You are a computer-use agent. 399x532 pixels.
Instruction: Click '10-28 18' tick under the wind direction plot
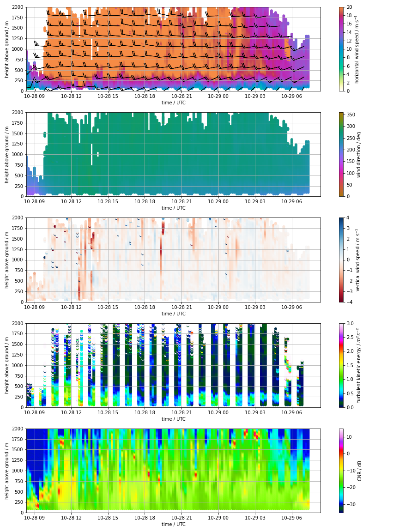(x=145, y=202)
